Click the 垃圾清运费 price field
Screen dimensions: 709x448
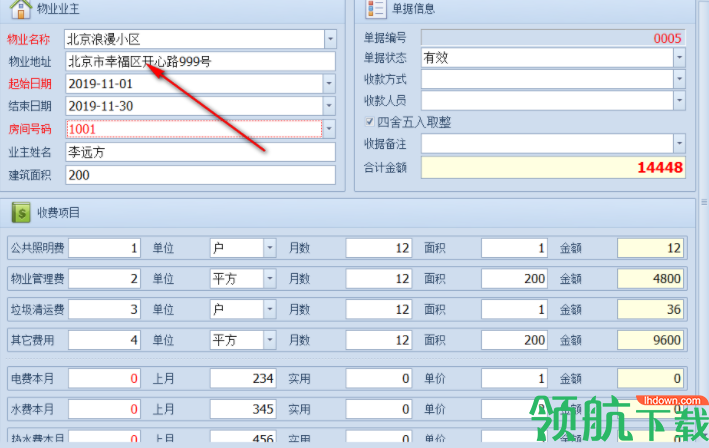coord(104,309)
